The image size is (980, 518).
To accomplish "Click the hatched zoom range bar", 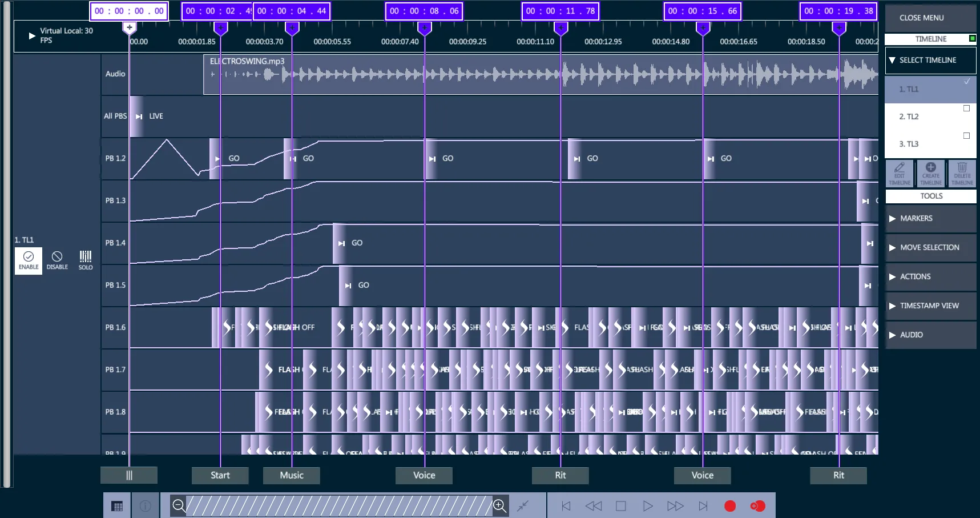I will [x=340, y=506].
